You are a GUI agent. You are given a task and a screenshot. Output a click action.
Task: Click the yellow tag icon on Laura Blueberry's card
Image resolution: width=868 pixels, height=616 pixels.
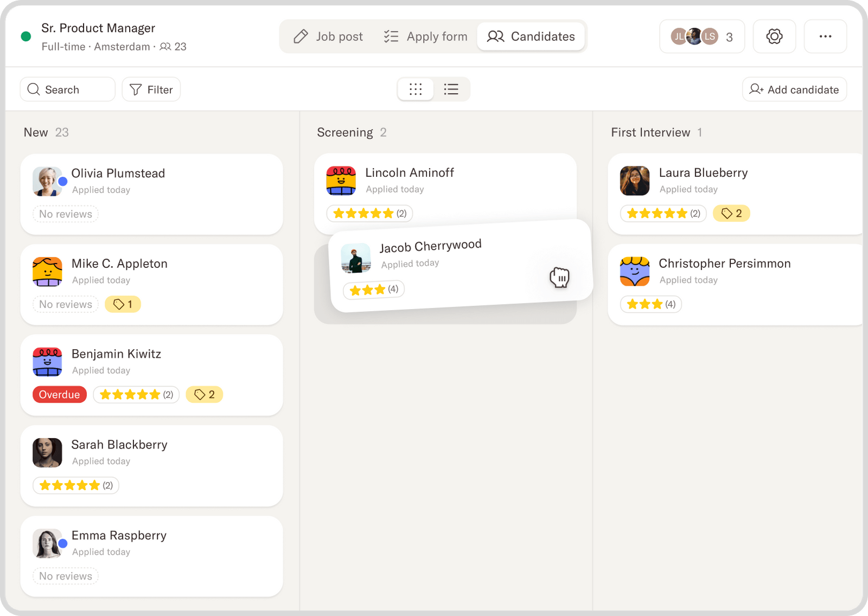(x=725, y=213)
